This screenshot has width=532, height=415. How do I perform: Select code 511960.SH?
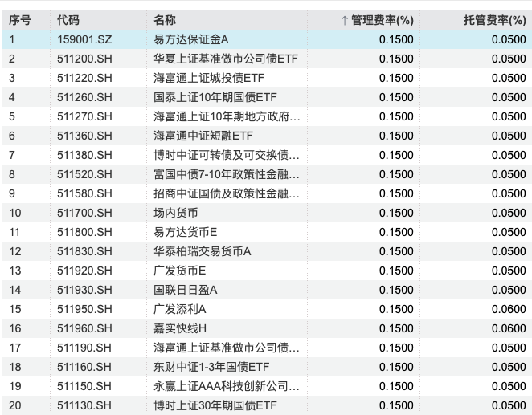[x=84, y=329]
